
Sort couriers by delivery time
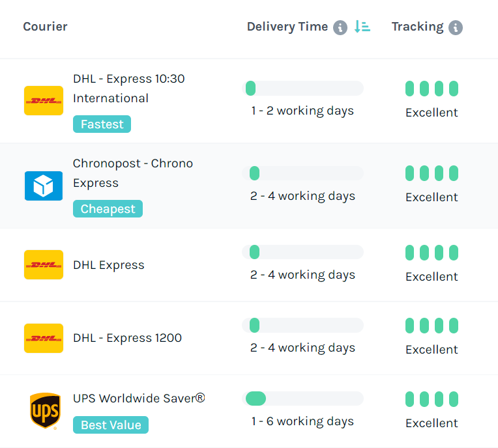(x=362, y=27)
